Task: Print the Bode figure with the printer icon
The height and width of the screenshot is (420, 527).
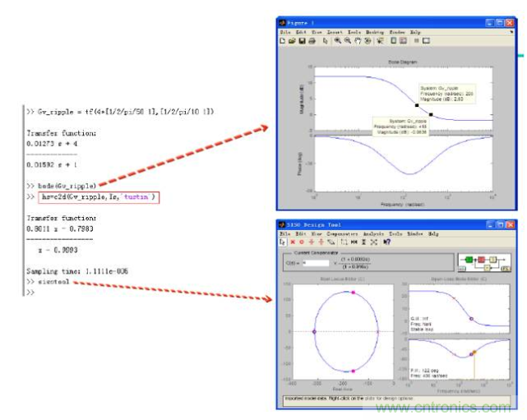Action: tap(312, 39)
